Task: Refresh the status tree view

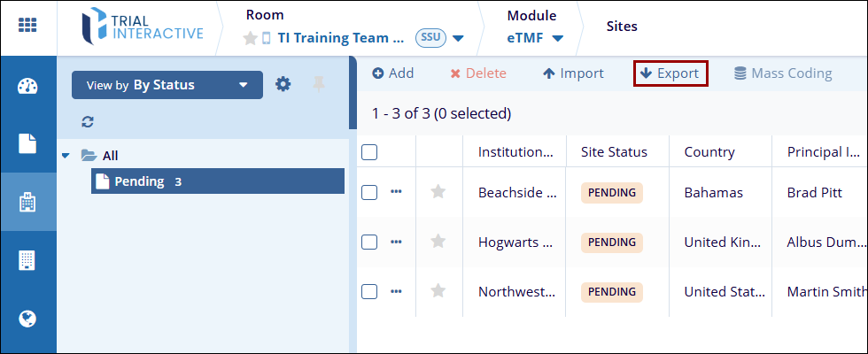Action: point(87,122)
